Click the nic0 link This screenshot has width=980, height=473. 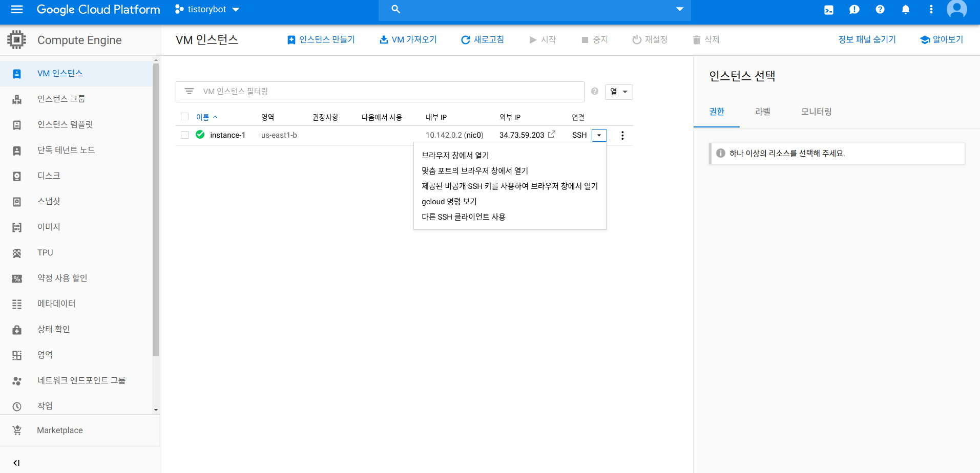pos(473,135)
